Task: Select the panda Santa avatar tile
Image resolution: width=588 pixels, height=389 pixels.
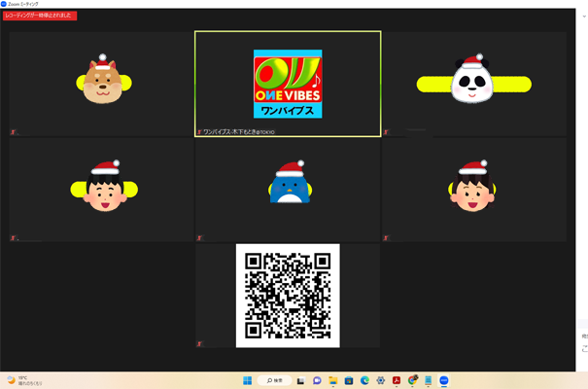Action: pyautogui.click(x=474, y=84)
